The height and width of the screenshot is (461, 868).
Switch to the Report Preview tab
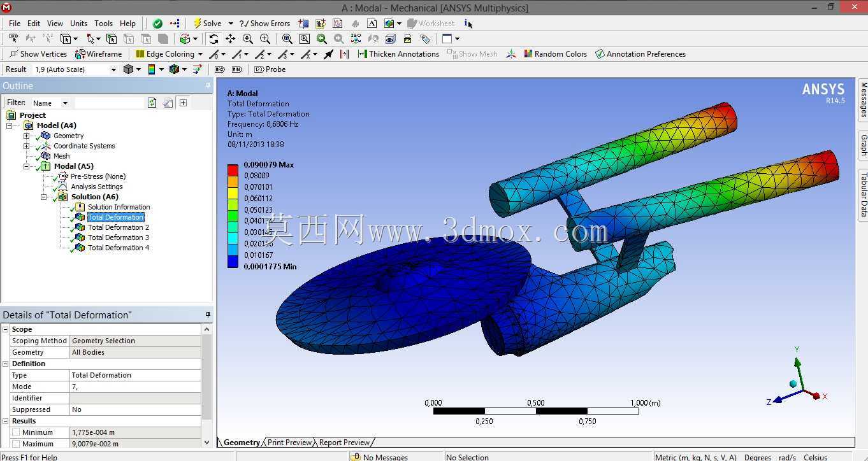coord(344,443)
